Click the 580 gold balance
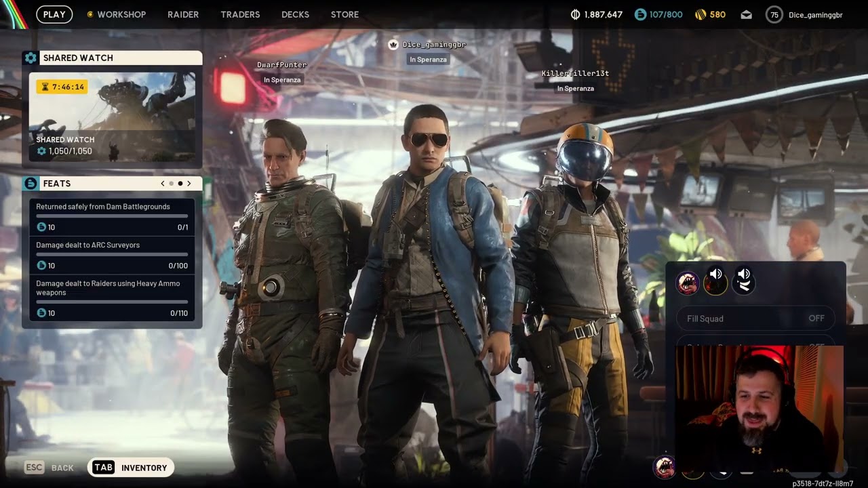This screenshot has width=868, height=488. pyautogui.click(x=717, y=14)
